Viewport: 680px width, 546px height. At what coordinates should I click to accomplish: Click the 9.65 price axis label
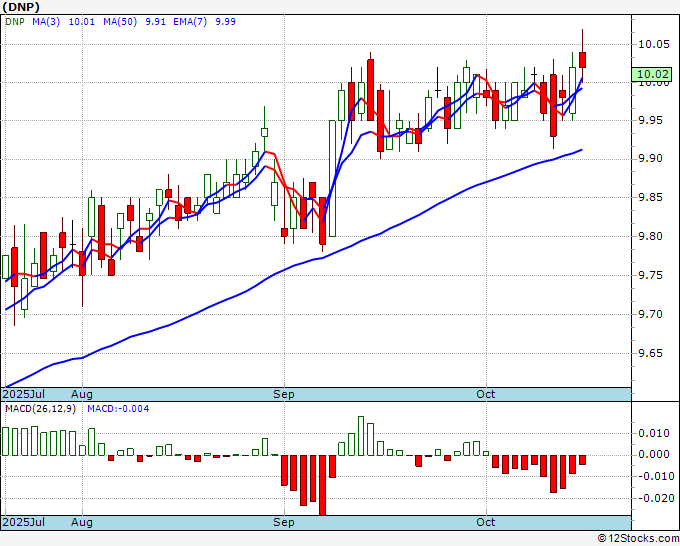653,353
